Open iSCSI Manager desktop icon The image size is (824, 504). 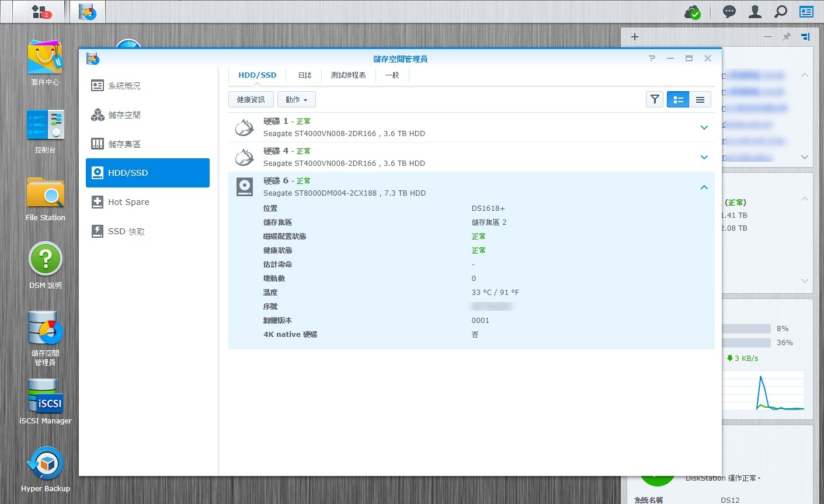(x=45, y=402)
